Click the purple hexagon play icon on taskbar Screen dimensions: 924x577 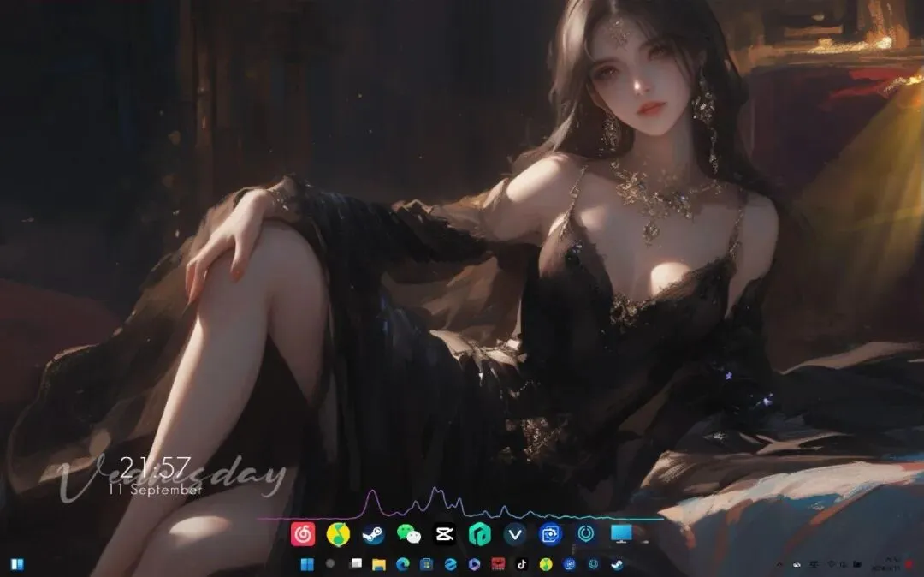tap(474, 565)
